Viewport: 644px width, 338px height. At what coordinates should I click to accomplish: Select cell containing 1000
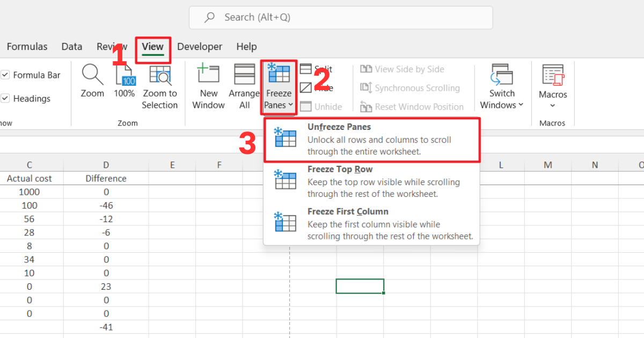click(30, 192)
